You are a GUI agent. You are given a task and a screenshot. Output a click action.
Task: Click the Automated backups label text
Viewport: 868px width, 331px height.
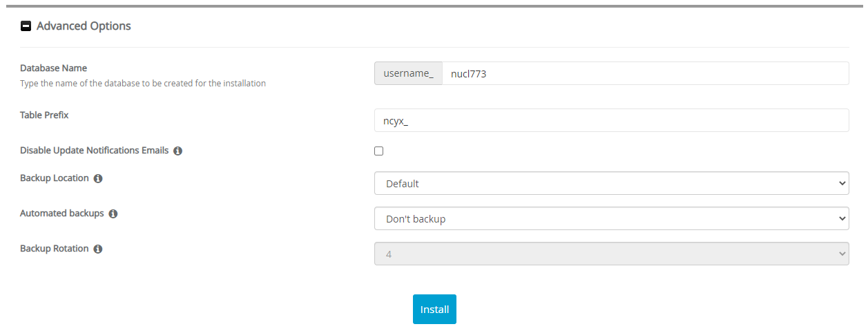coord(62,214)
